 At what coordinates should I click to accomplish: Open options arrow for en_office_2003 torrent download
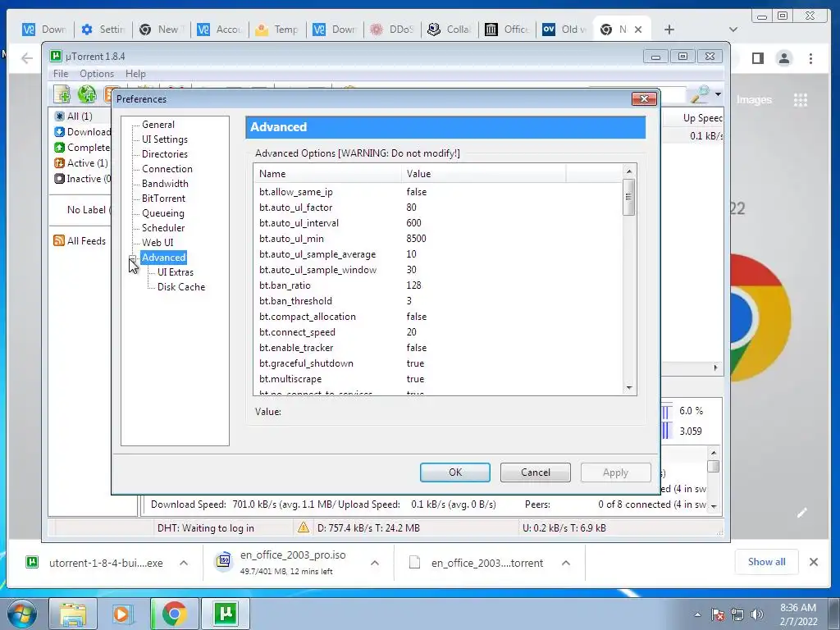click(566, 563)
